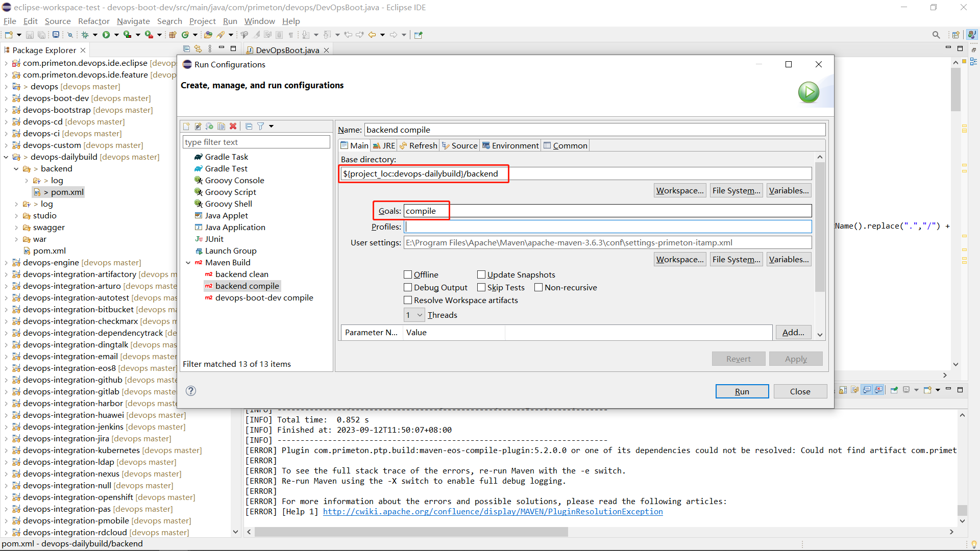
Task: Click the collapse all configurations icon
Action: click(249, 126)
